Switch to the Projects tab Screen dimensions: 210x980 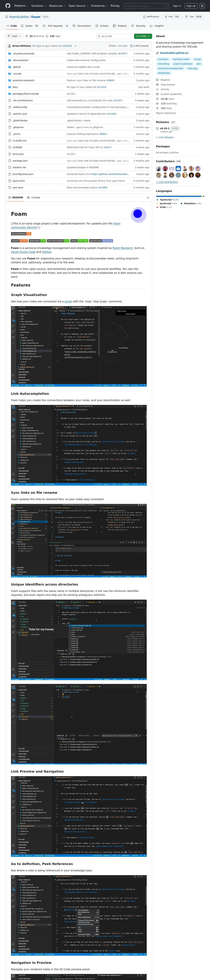(120, 26)
